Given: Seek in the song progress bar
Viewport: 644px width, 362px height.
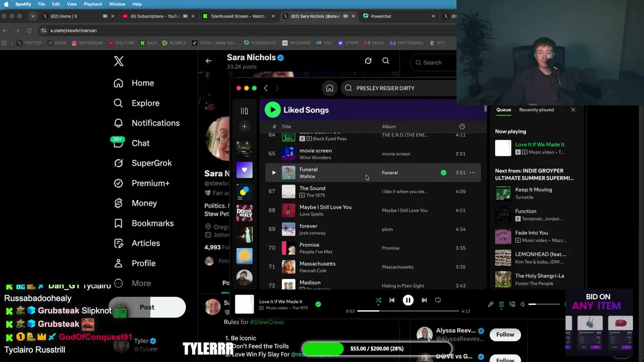Looking at the screenshot, I should coord(408,311).
